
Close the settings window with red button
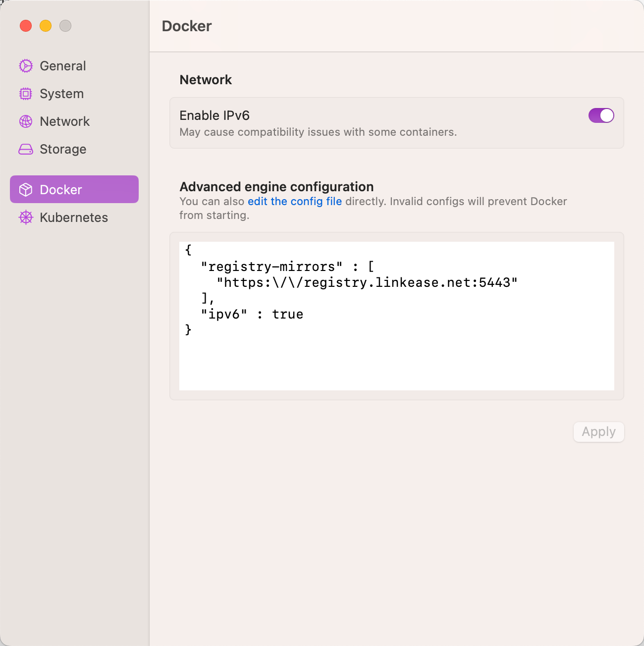click(x=26, y=26)
